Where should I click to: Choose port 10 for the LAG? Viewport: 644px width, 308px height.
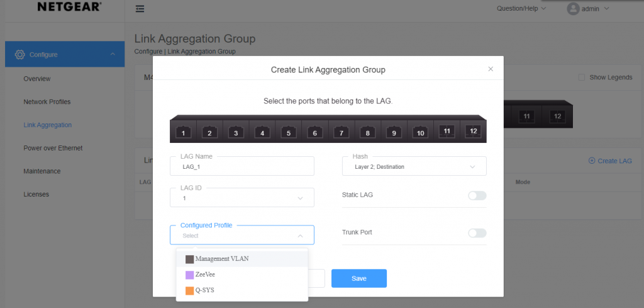pos(420,132)
